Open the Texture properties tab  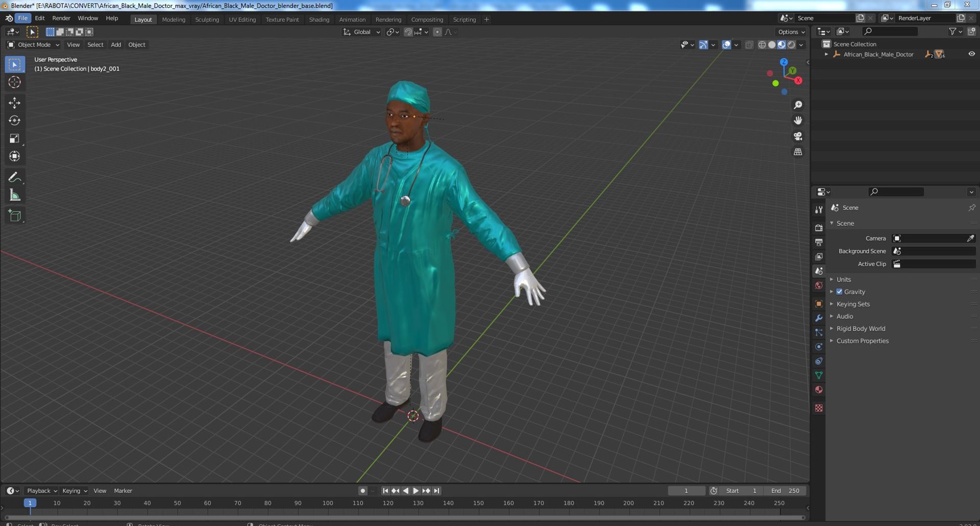(819, 408)
